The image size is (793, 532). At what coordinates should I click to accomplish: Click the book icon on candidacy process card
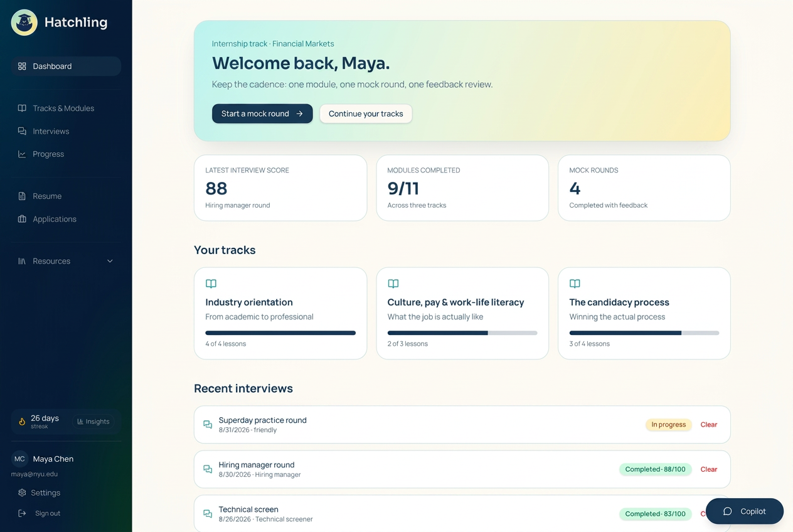pyautogui.click(x=575, y=284)
